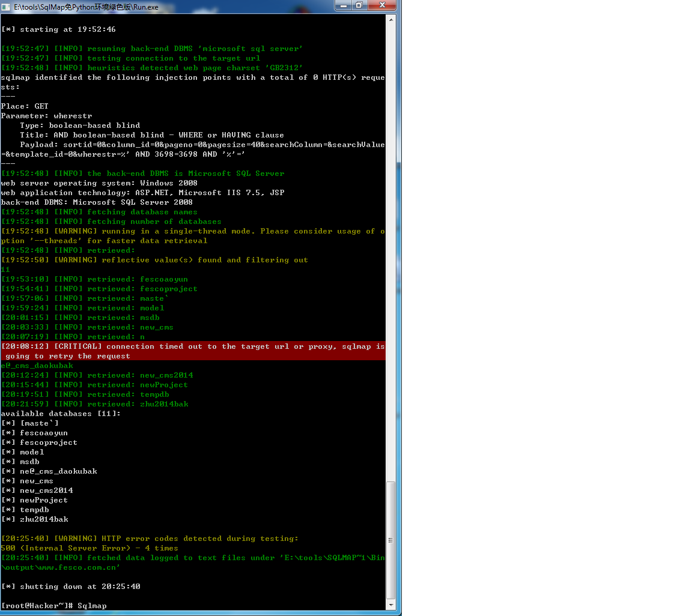Click 'retrieved: new_cms' log line

(87, 327)
